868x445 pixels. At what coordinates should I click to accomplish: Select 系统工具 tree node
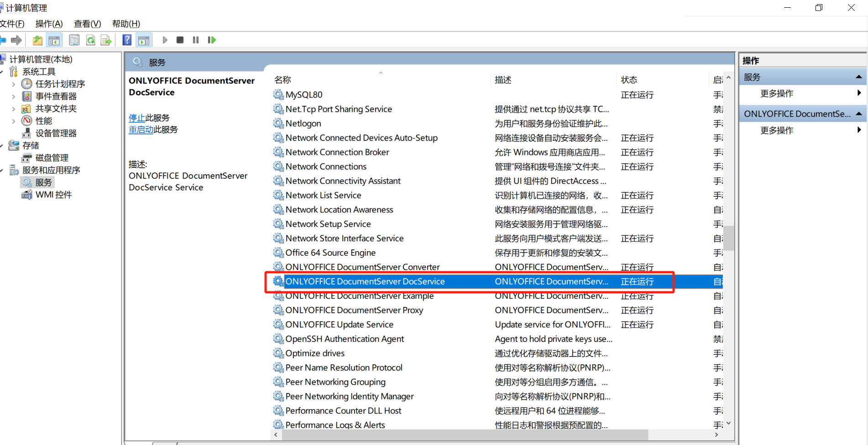coord(39,72)
